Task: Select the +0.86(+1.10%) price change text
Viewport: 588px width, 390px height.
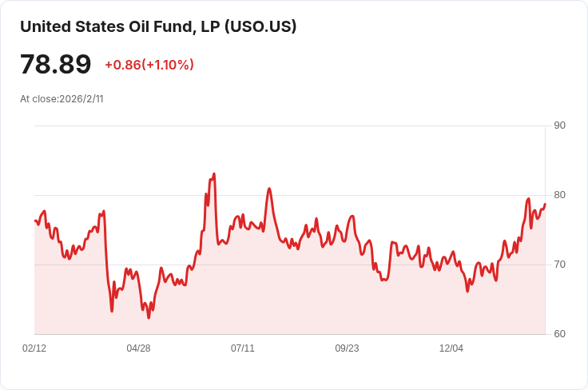Action: coord(149,65)
